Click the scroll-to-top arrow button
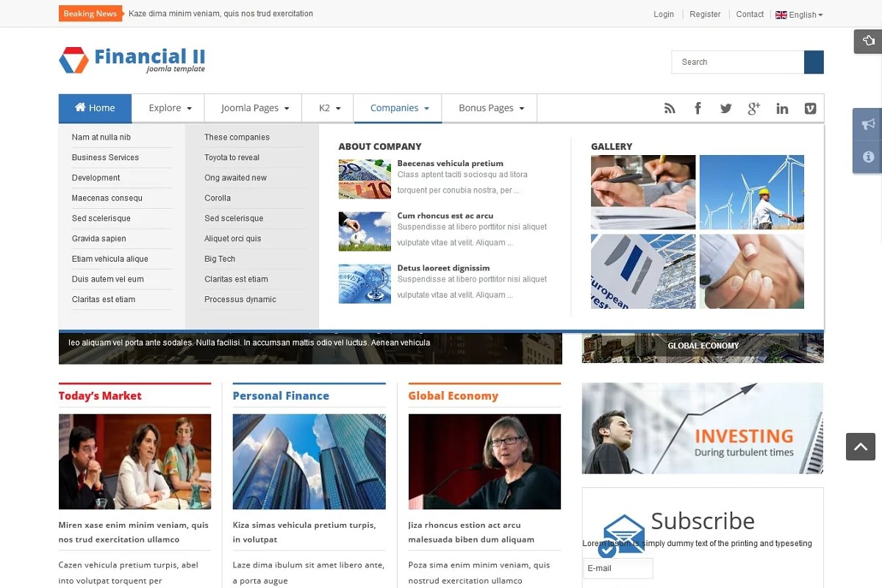Screen dimensions: 882x588 click(x=860, y=446)
